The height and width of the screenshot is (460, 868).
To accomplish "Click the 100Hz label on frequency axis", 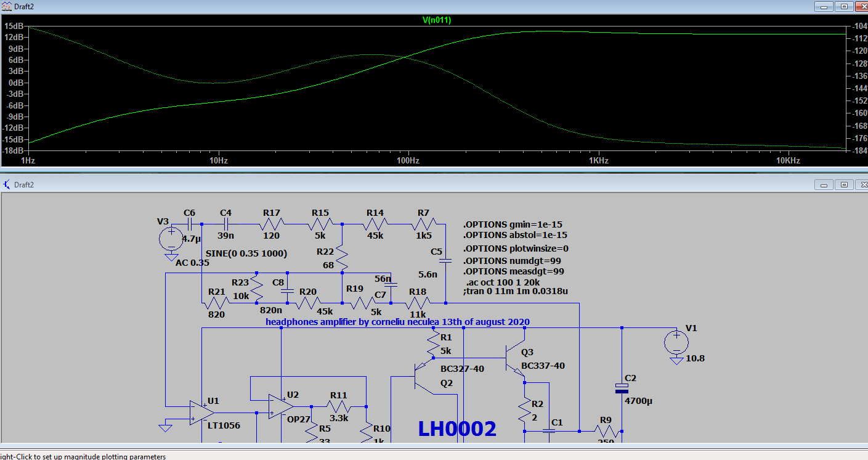I will [x=408, y=160].
